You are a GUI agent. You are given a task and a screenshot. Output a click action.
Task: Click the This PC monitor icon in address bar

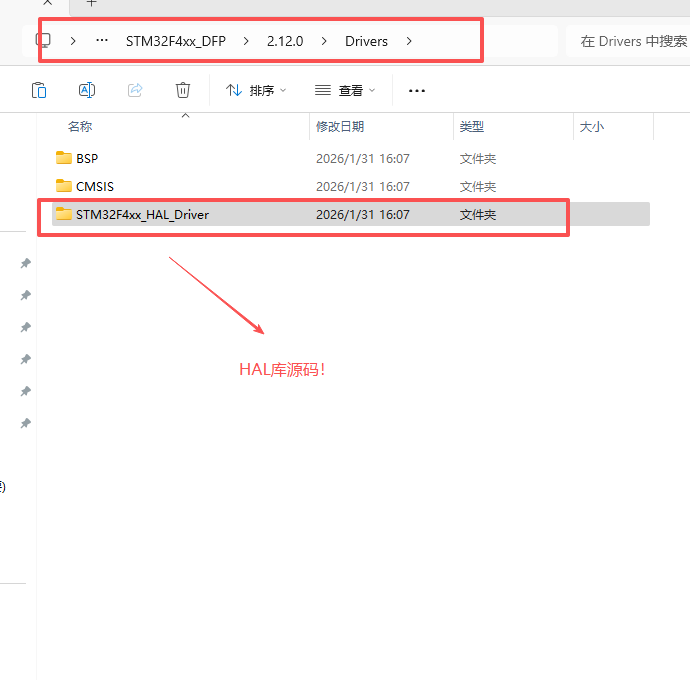pyautogui.click(x=43, y=41)
